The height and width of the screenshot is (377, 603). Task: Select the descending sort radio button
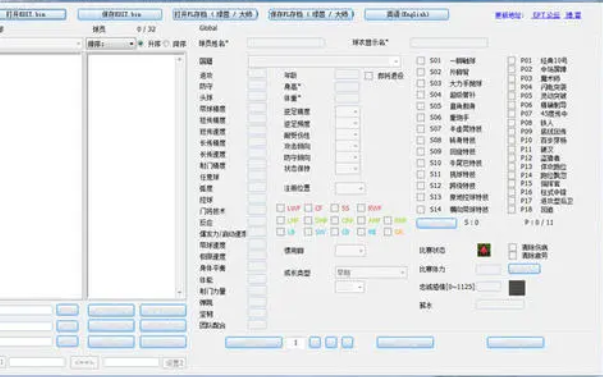click(166, 44)
